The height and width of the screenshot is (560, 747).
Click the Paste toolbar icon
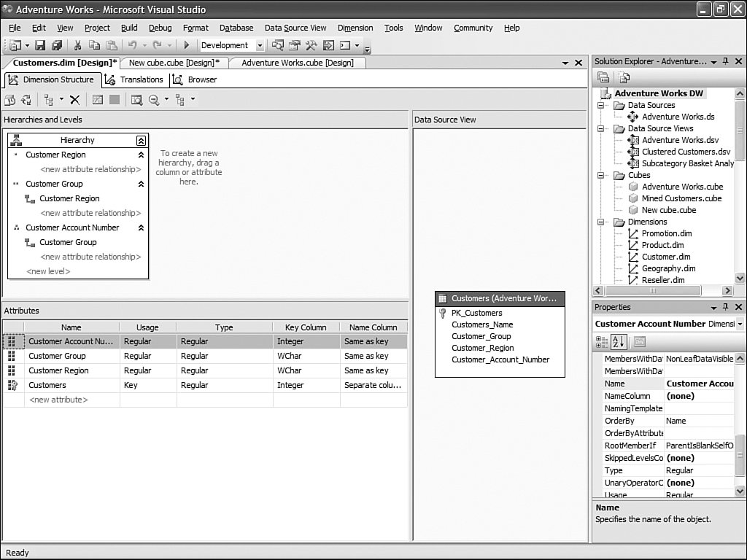click(x=111, y=45)
